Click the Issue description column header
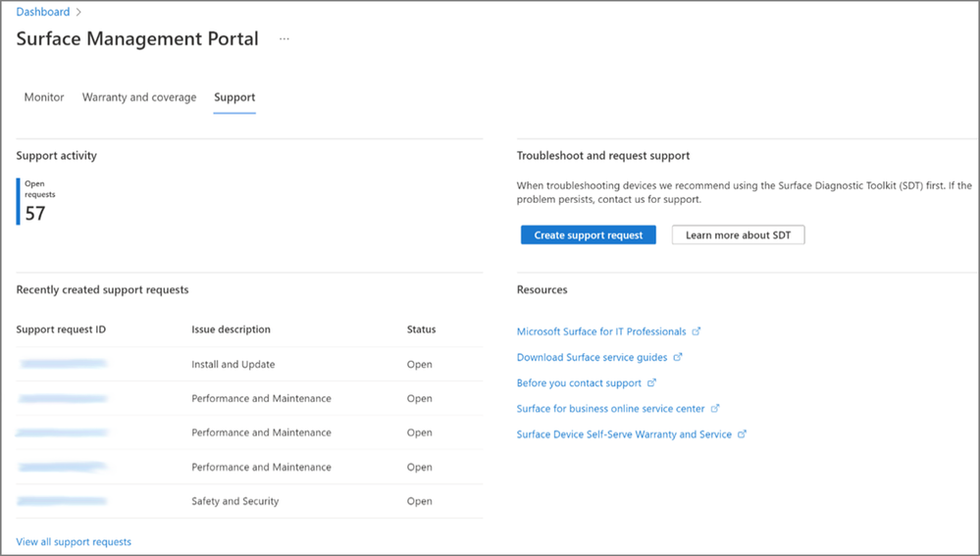Image resolution: width=980 pixels, height=556 pixels. pos(232,329)
